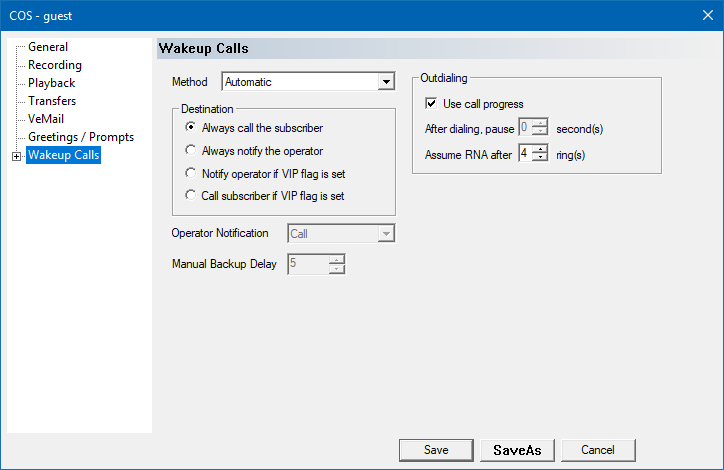724x470 pixels.
Task: Decrease Assume RNA ring count
Action: point(540,157)
